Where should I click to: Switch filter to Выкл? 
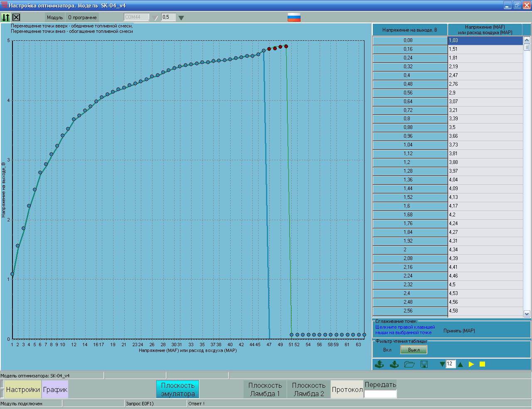coord(414,350)
